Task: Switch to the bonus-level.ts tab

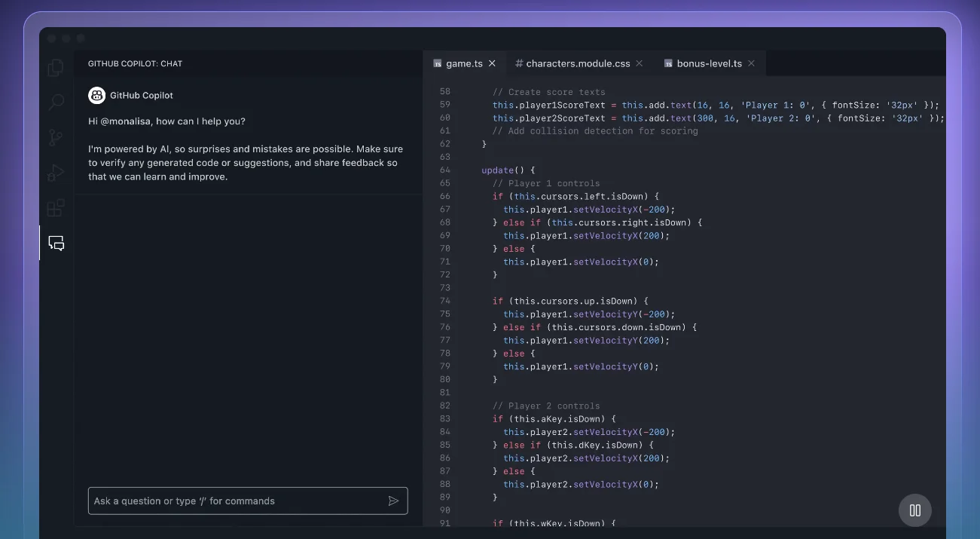Action: point(708,63)
